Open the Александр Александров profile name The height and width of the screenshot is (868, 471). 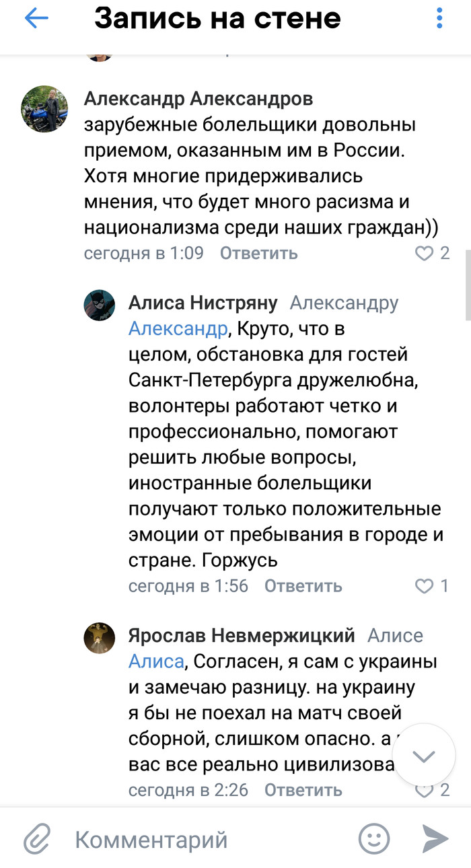pos(198,100)
